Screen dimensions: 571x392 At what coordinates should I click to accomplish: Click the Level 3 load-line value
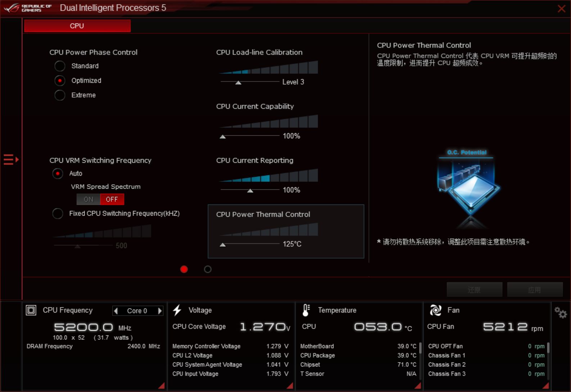(293, 82)
